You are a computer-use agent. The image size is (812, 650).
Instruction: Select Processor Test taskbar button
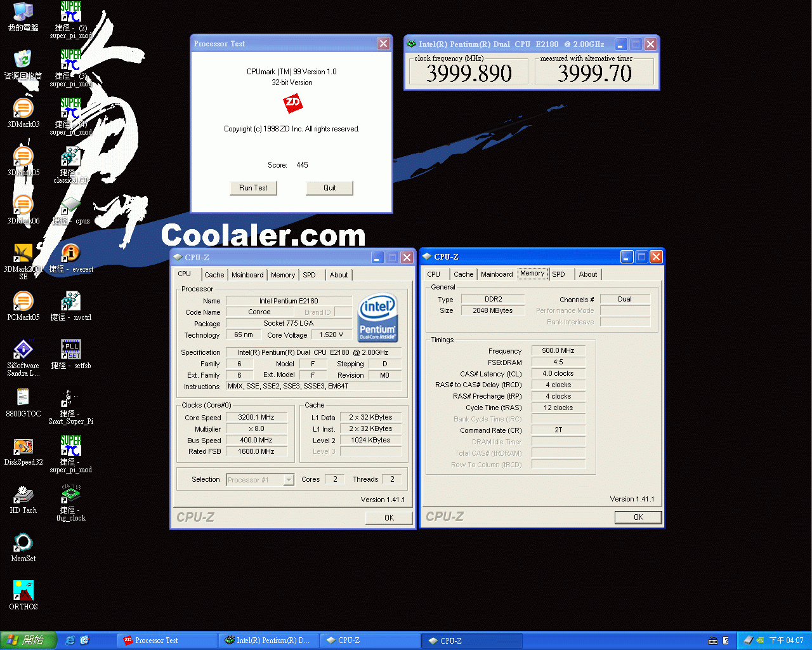[168, 640]
